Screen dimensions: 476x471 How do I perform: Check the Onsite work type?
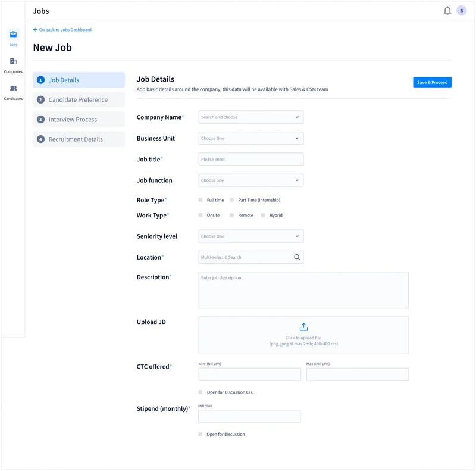click(201, 215)
